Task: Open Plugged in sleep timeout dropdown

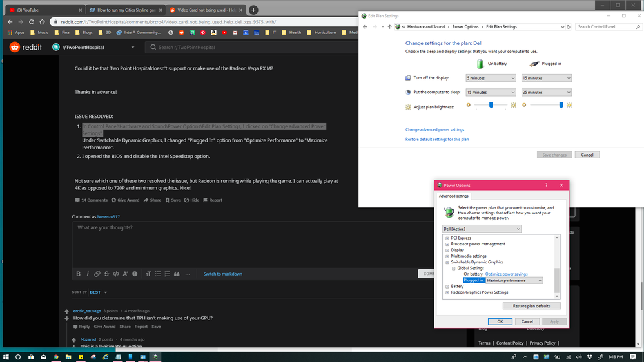Action: tap(546, 92)
